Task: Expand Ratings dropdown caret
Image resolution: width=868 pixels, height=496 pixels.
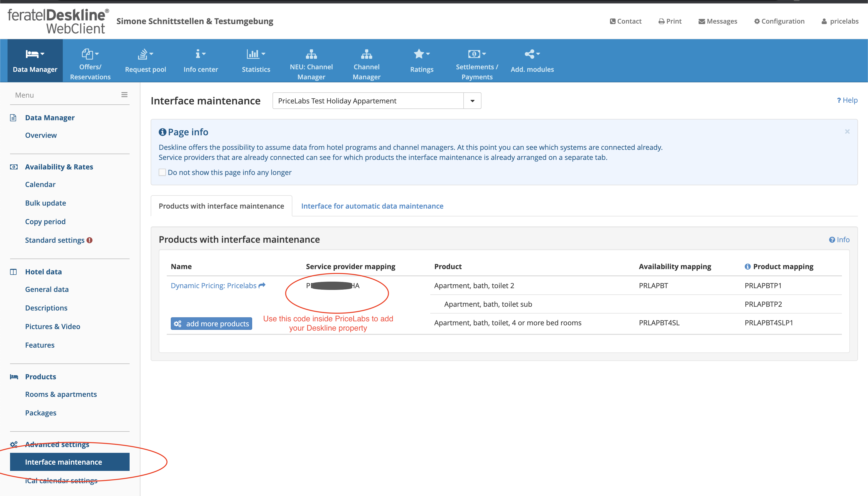Action: coord(428,54)
